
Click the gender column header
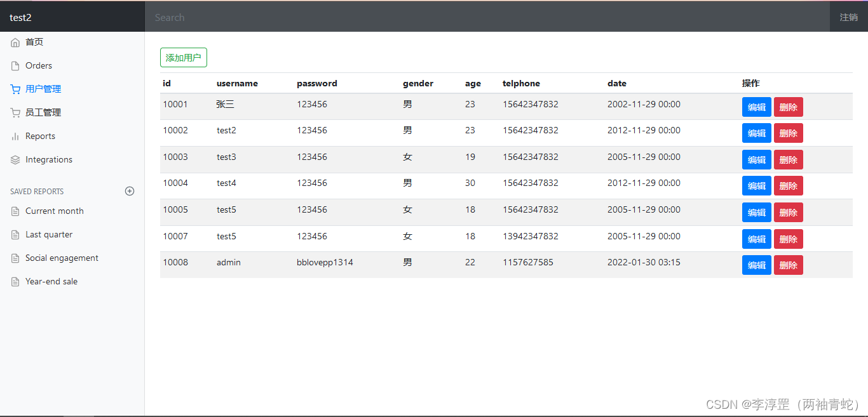(x=418, y=83)
